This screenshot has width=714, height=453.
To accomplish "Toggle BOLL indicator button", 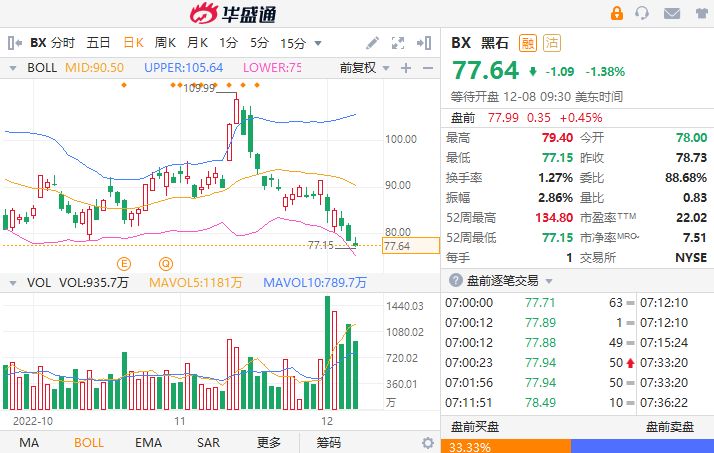I will 89,443.
